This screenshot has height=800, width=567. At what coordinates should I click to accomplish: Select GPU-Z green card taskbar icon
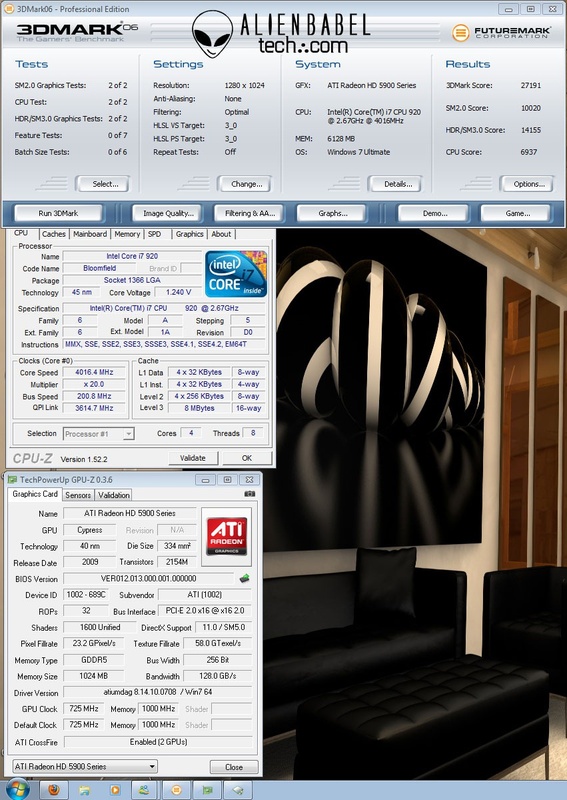point(207,790)
